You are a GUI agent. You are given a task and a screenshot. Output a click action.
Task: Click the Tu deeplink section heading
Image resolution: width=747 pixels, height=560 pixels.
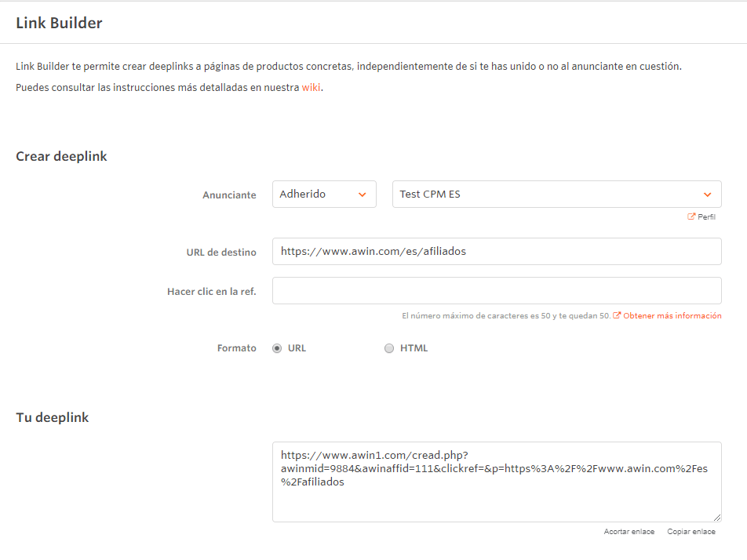(53, 417)
